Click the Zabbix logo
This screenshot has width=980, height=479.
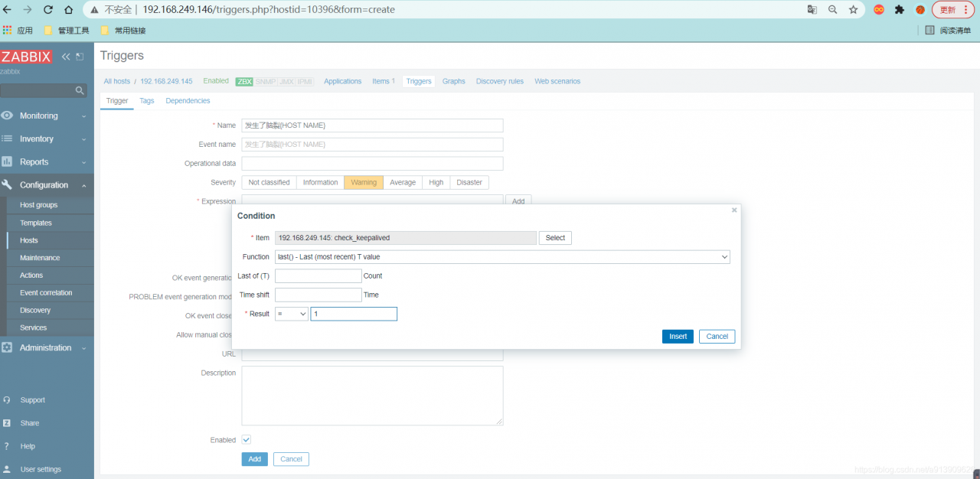(26, 57)
